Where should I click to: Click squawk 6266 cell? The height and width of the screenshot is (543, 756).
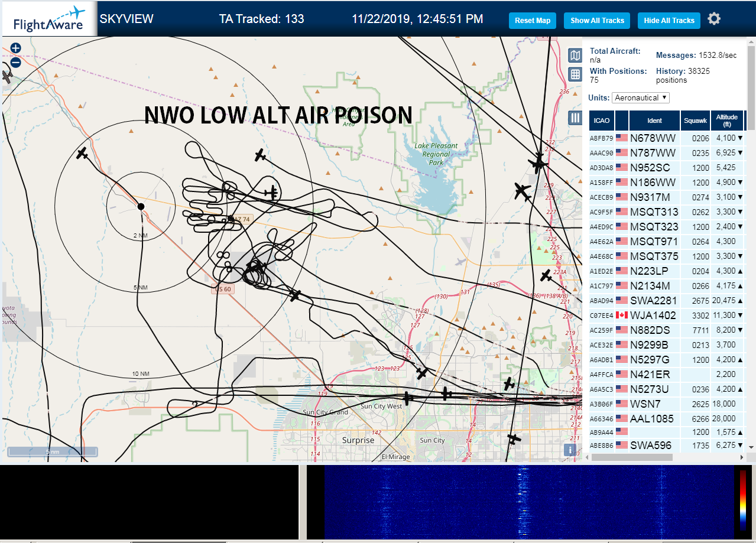coord(695,419)
